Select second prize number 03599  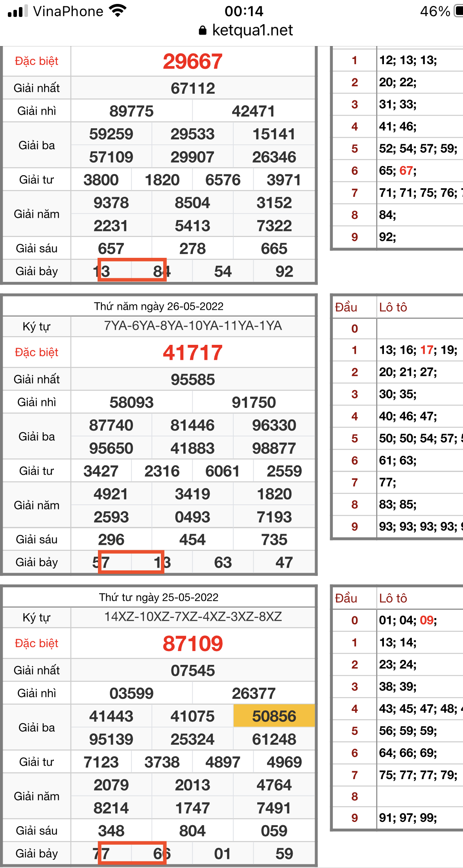click(131, 693)
